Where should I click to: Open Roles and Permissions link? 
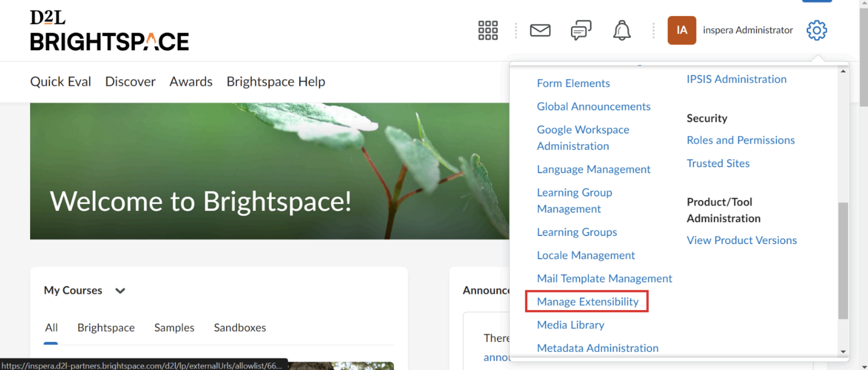point(740,140)
